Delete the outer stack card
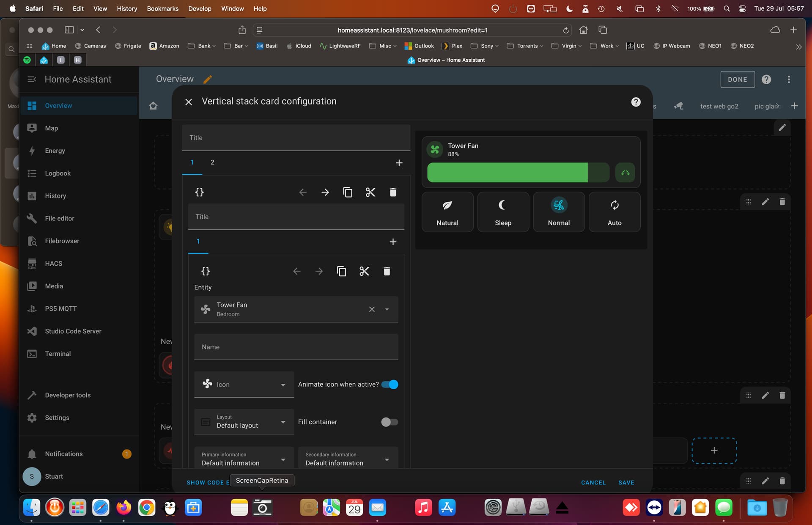This screenshot has height=525, width=812. tap(393, 192)
